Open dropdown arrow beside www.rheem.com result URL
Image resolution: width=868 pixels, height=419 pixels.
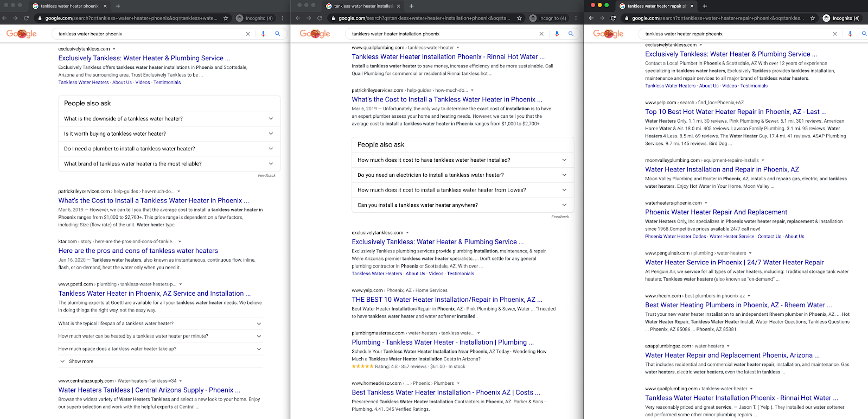pyautogui.click(x=750, y=296)
